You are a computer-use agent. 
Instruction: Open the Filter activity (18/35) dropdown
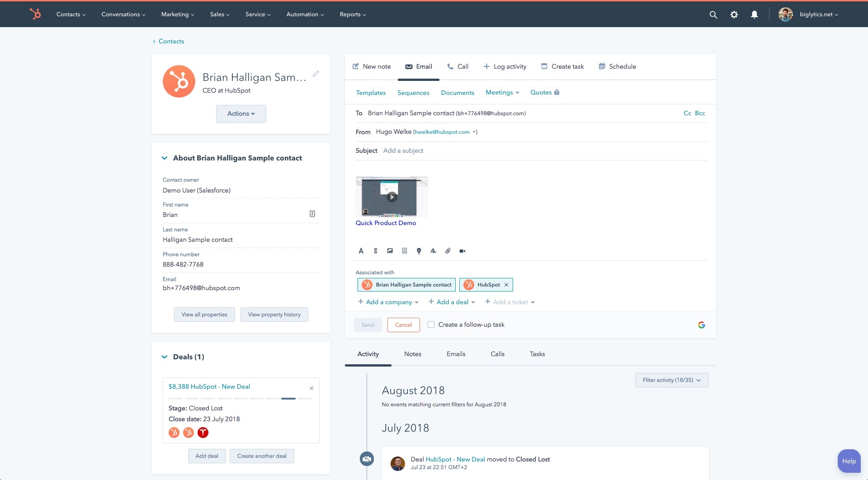click(671, 380)
